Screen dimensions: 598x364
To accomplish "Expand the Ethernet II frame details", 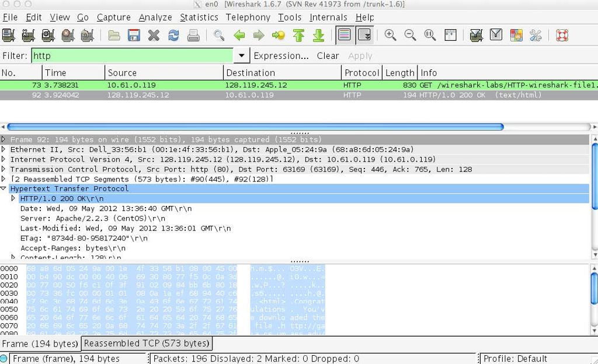I will point(5,149).
